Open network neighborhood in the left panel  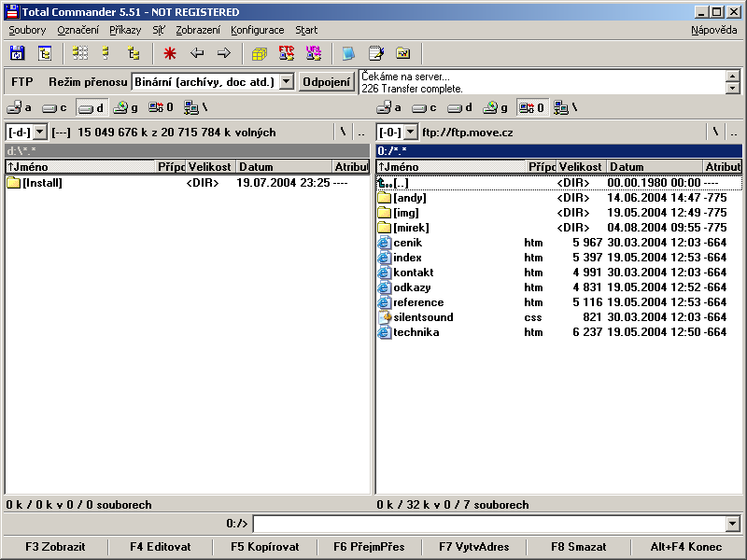click(x=196, y=107)
